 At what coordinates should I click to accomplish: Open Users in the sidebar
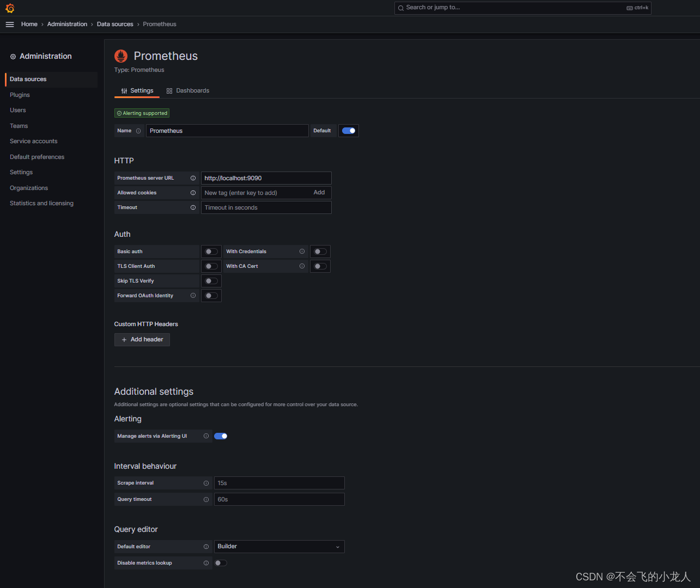click(x=18, y=111)
